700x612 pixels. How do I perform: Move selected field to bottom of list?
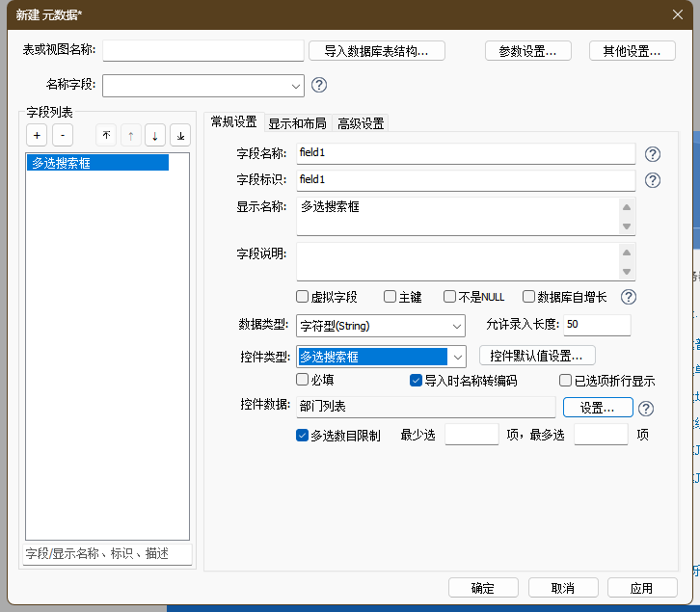[x=180, y=136]
